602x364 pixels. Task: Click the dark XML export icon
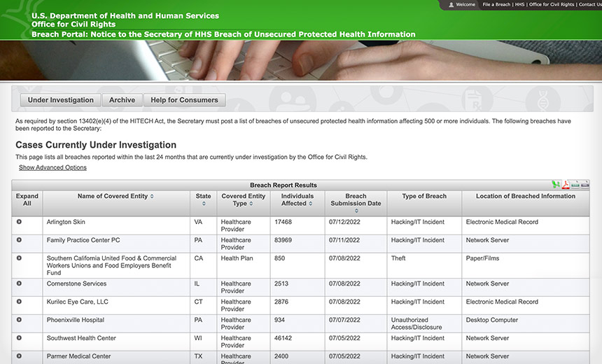[x=584, y=185]
